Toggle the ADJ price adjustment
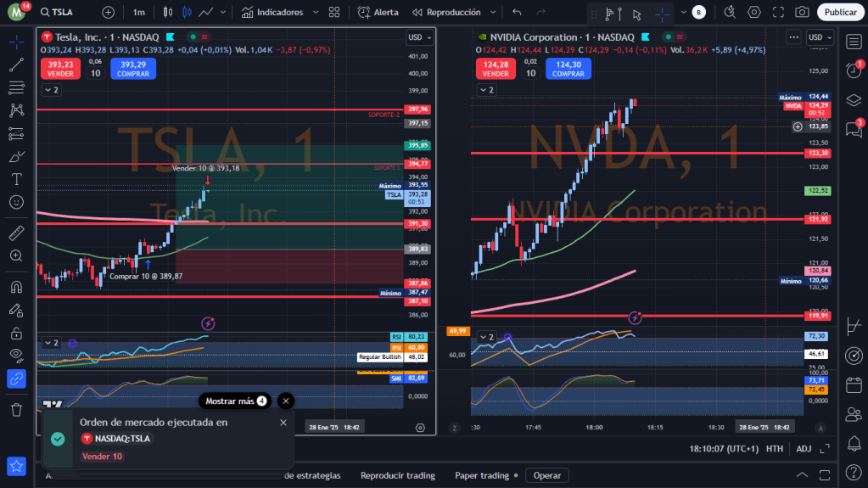 coord(804,449)
